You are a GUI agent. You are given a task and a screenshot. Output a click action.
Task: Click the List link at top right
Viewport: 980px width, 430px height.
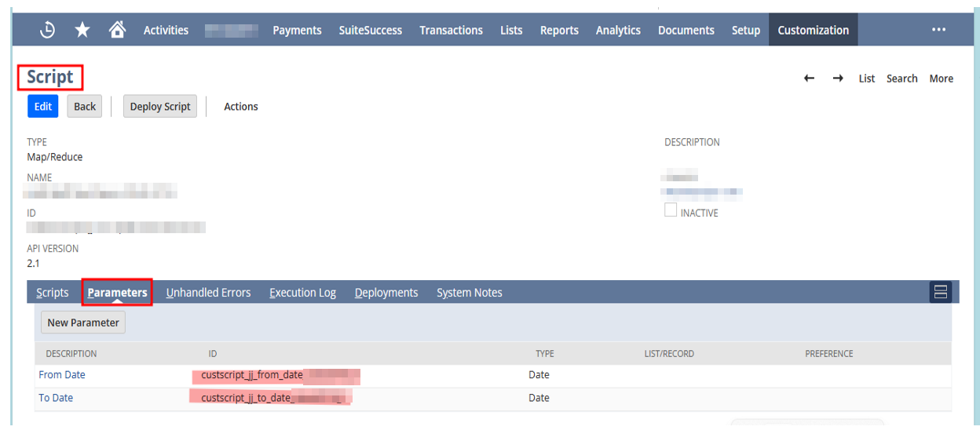[x=866, y=78]
